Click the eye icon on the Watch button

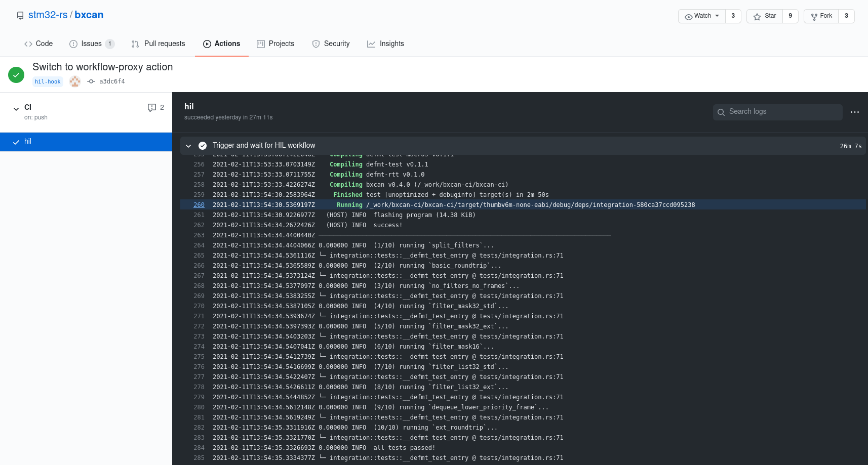pyautogui.click(x=689, y=16)
